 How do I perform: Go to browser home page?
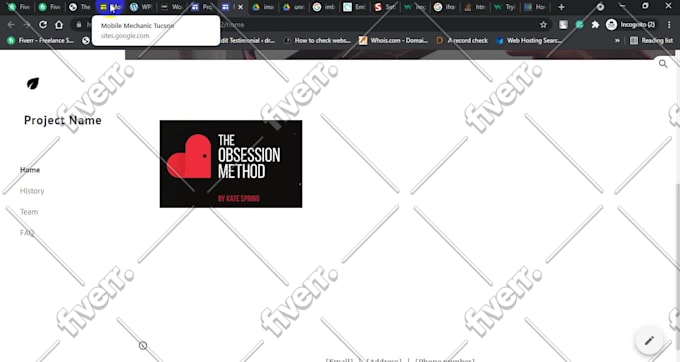click(59, 25)
